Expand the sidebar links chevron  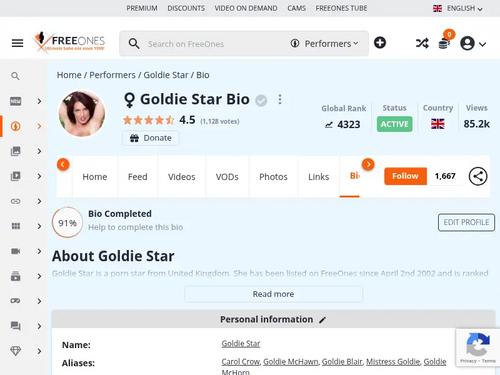(39, 201)
